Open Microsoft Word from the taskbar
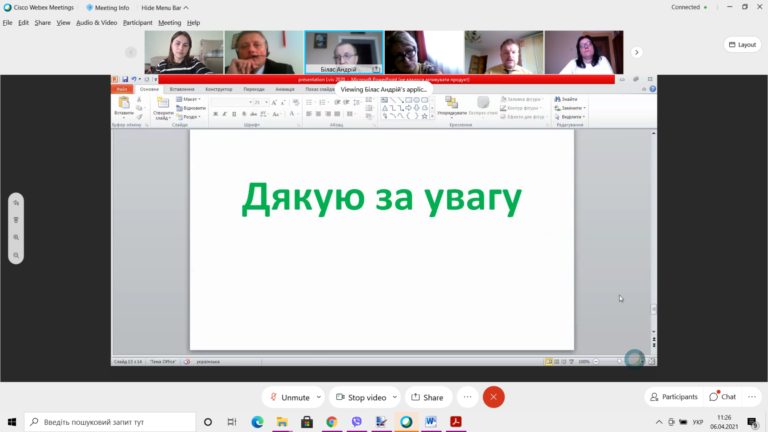The width and height of the screenshot is (768, 432). (431, 422)
